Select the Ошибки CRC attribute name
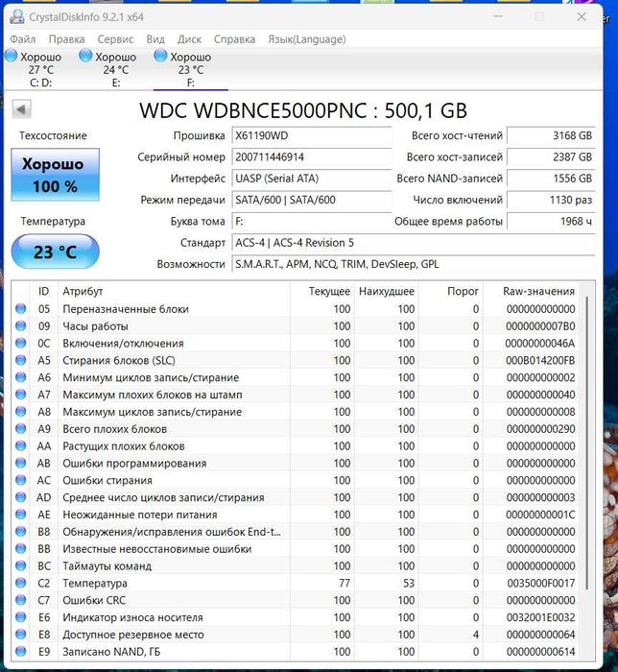The width and height of the screenshot is (618, 672). [x=94, y=600]
